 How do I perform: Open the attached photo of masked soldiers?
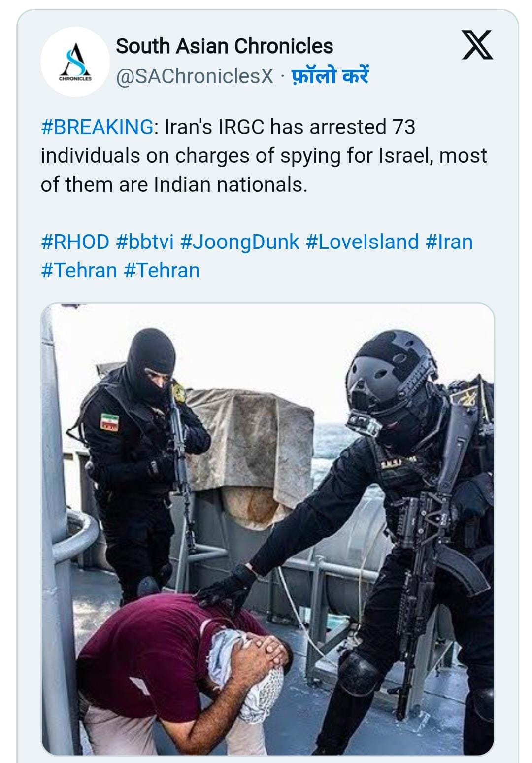(x=267, y=528)
